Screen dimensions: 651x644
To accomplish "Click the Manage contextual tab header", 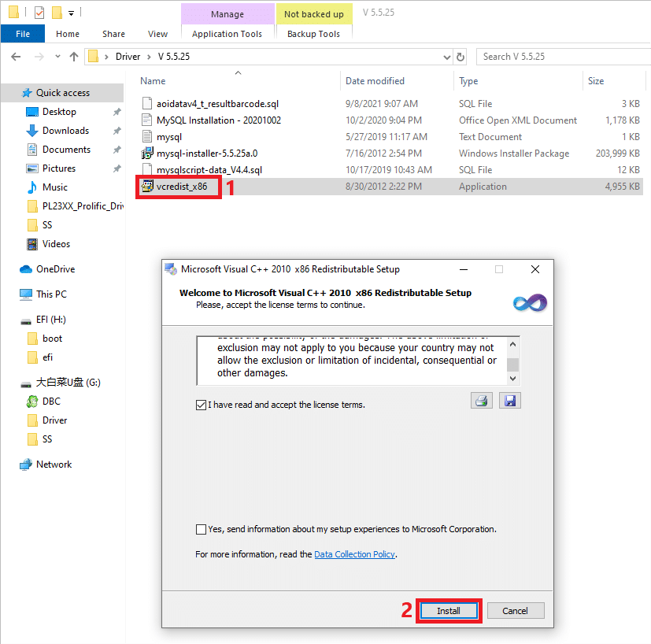I will [x=227, y=13].
